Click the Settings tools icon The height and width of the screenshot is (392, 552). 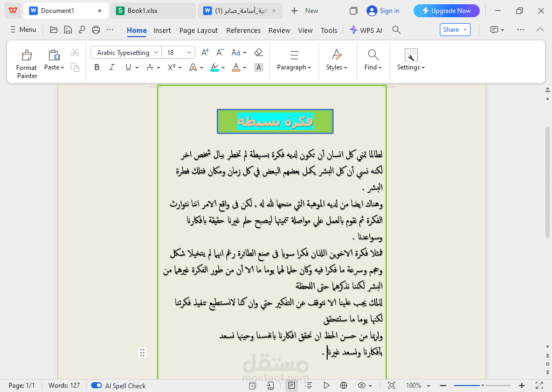411,55
